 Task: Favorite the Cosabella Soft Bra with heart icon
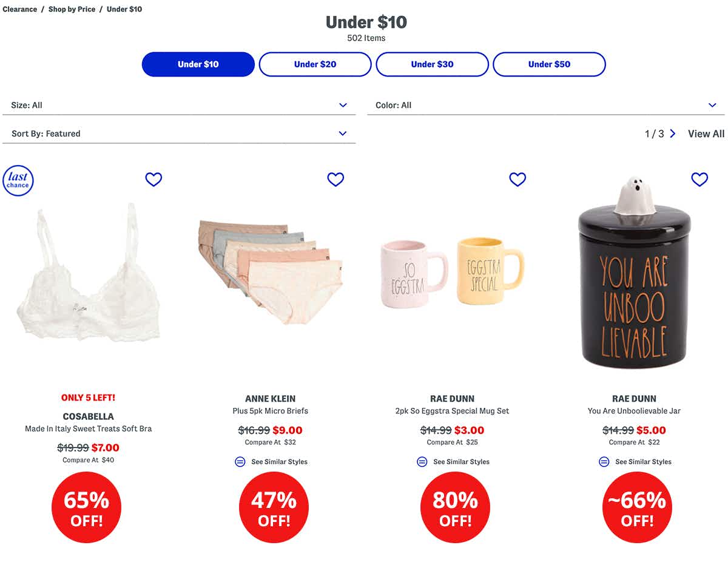pyautogui.click(x=153, y=179)
